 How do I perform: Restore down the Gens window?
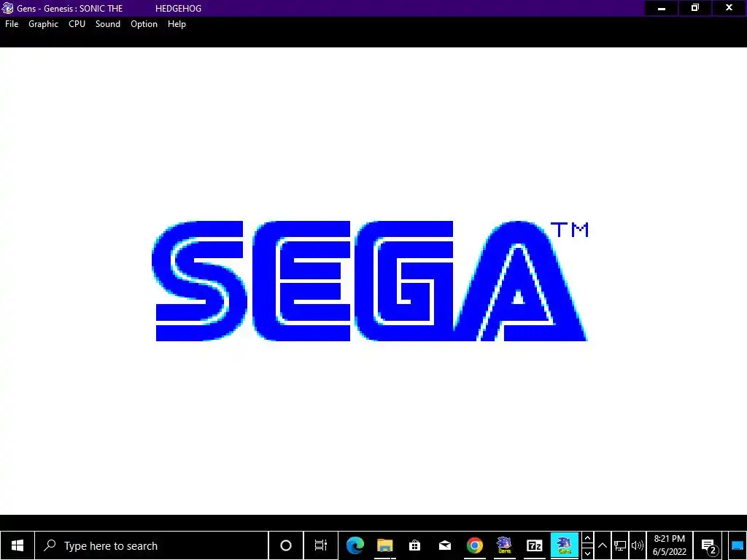pos(695,8)
